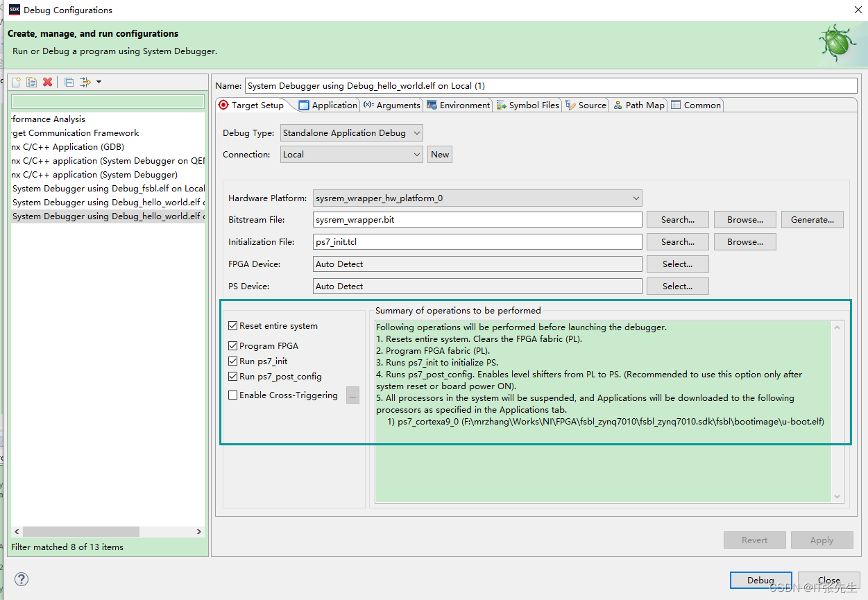Click the summary pane up scroll arrow

pos(837,327)
